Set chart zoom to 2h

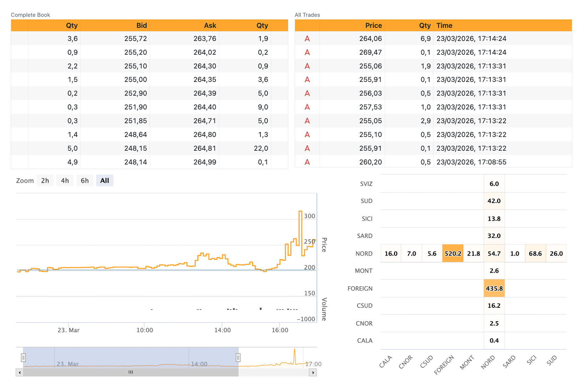[x=45, y=181]
